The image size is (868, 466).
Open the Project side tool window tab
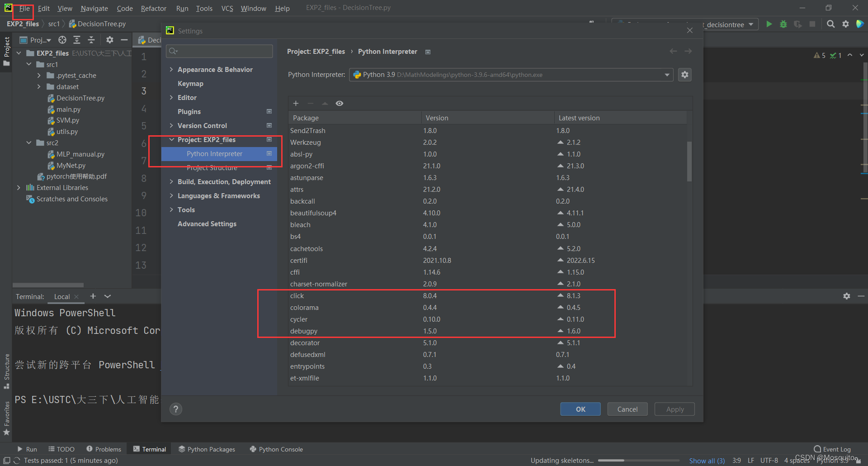coord(6,51)
